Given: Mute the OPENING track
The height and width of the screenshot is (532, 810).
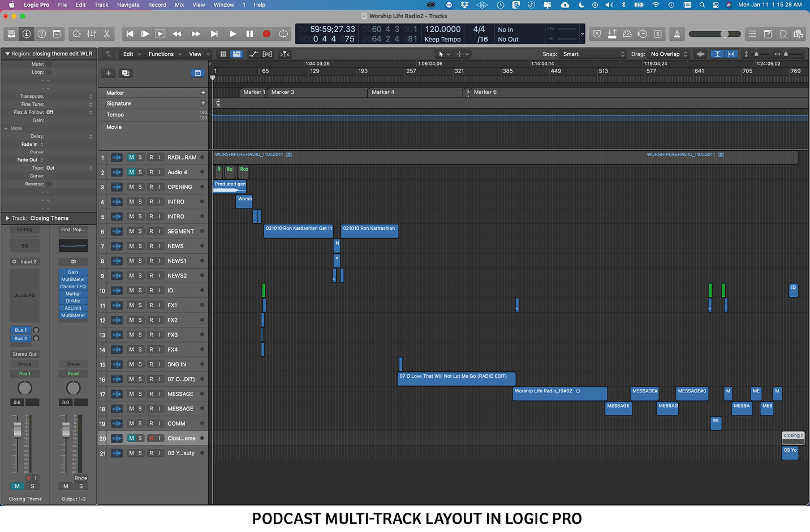Looking at the screenshot, I should coord(131,187).
